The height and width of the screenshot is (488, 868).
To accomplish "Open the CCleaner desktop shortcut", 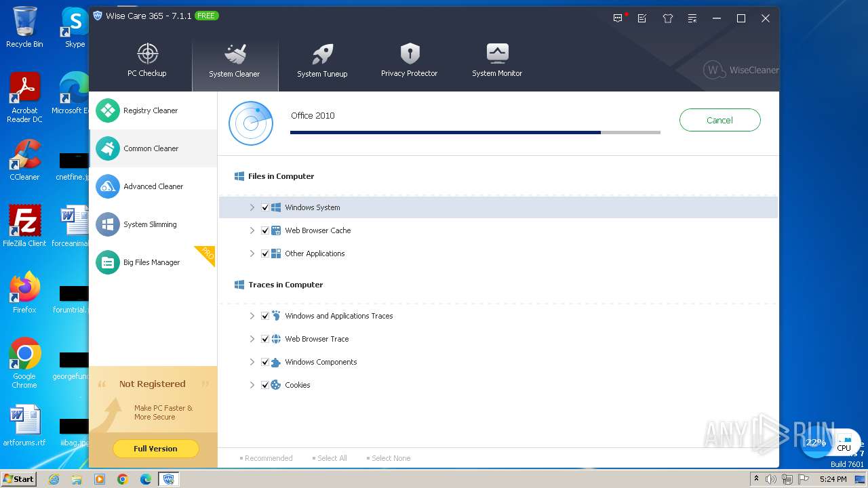I will point(24,160).
